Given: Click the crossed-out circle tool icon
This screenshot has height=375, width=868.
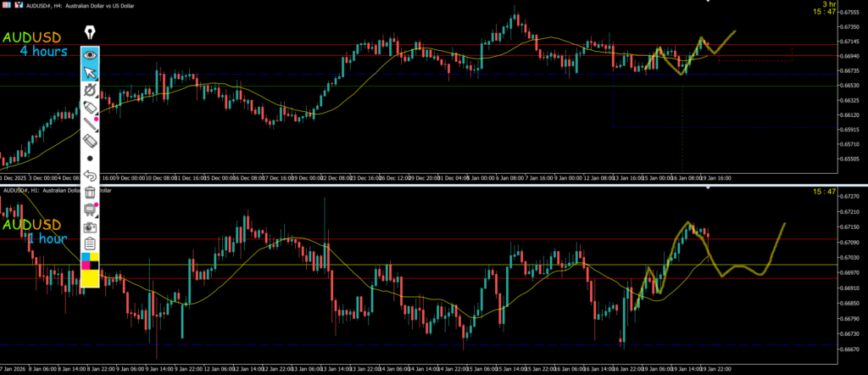Looking at the screenshot, I should (x=90, y=90).
